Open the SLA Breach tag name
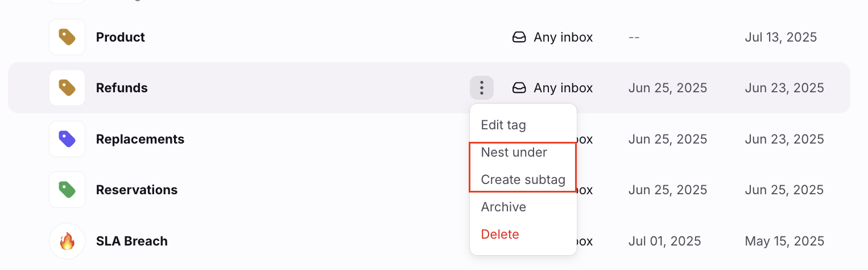Viewport: 868px width, 270px height. click(x=132, y=241)
